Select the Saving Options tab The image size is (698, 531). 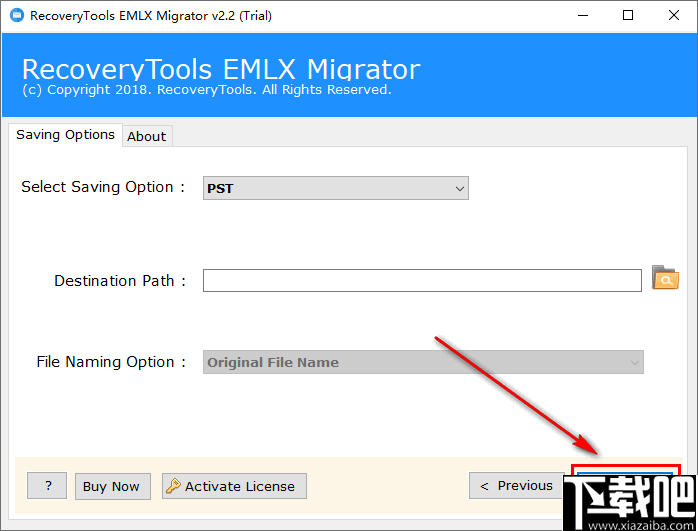65,135
